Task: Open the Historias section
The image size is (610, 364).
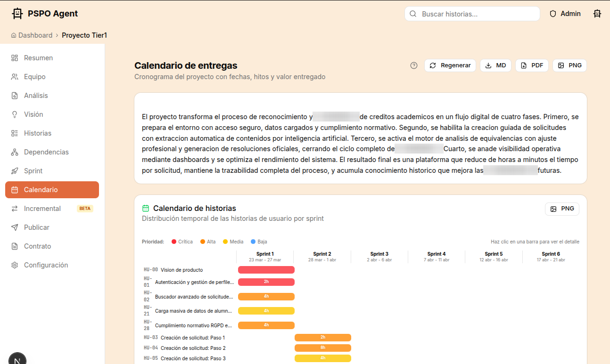Action: [38, 133]
